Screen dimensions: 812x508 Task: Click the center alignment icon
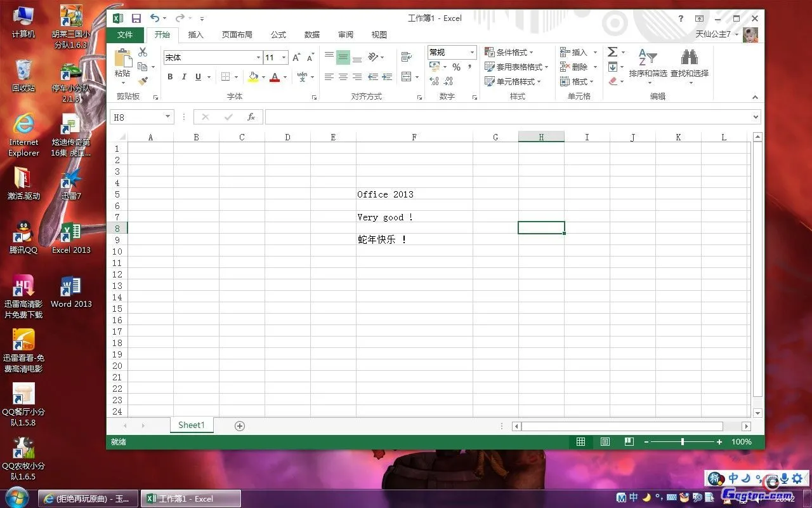coord(343,77)
